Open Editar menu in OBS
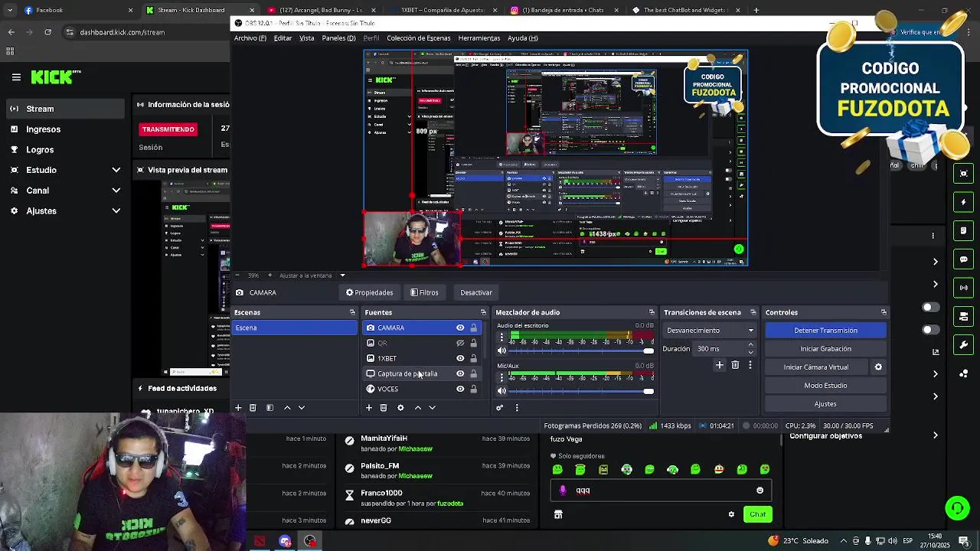 283,38
